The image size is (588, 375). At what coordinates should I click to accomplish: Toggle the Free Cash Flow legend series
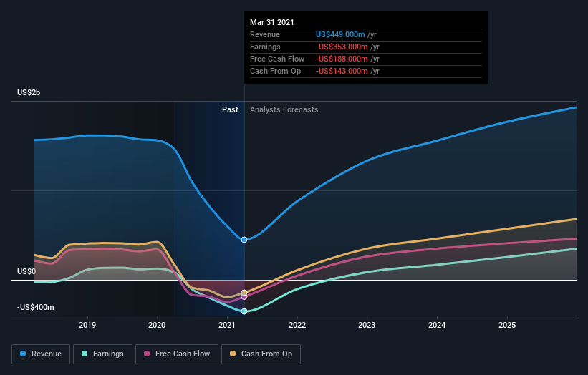177,354
